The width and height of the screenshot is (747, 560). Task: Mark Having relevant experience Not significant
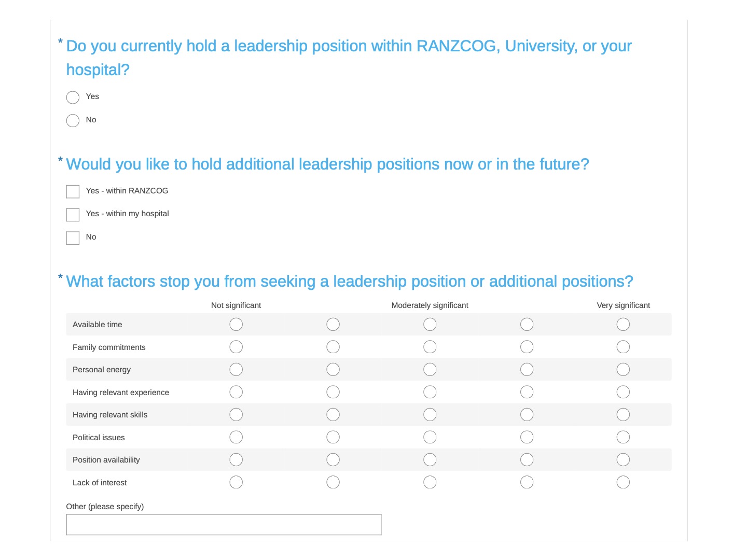point(236,392)
